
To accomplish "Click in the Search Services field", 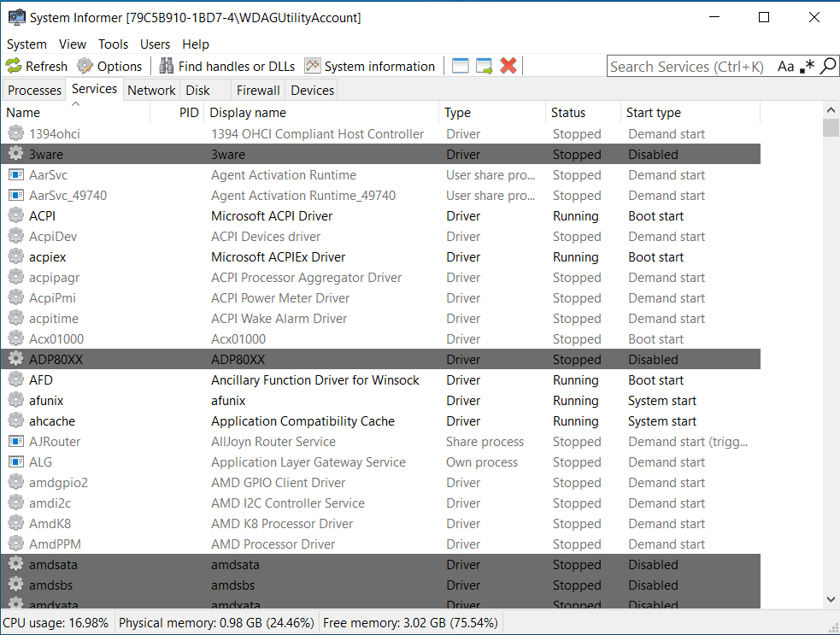I will pyautogui.click(x=686, y=66).
